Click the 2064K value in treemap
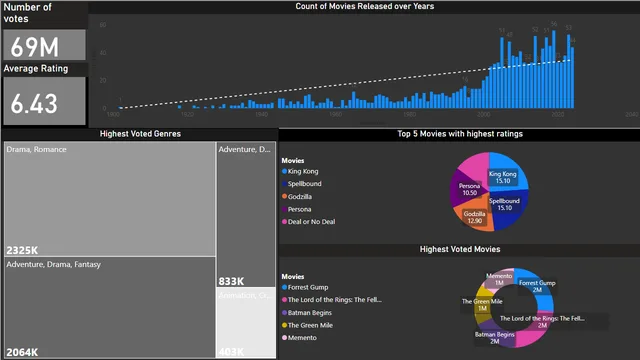Image resolution: width=640 pixels, height=360 pixels. [x=22, y=352]
